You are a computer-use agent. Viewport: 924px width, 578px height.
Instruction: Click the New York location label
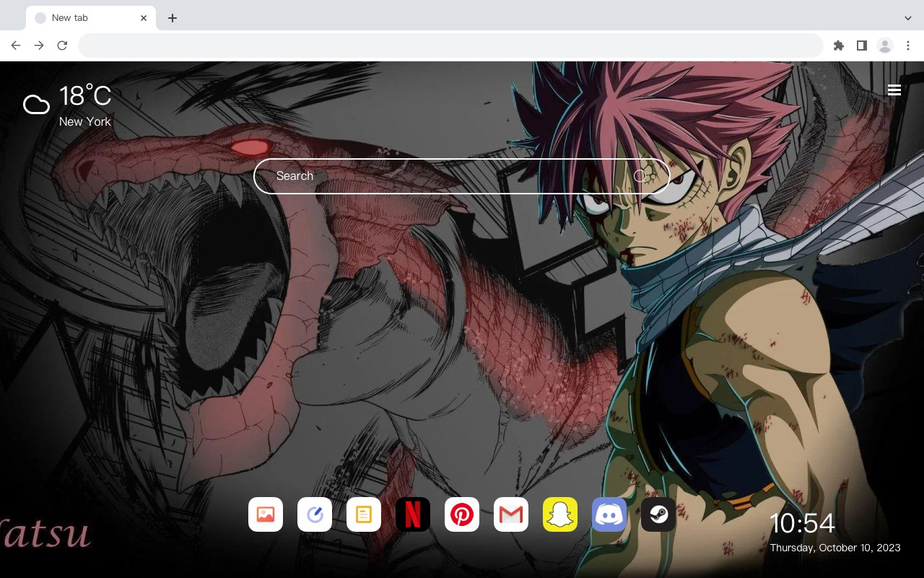tap(85, 121)
